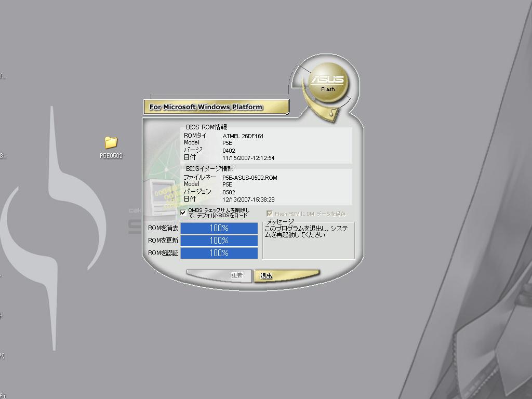Select BIOS image date 12/13/2007-15:38:29
The width and height of the screenshot is (532, 399).
248,199
